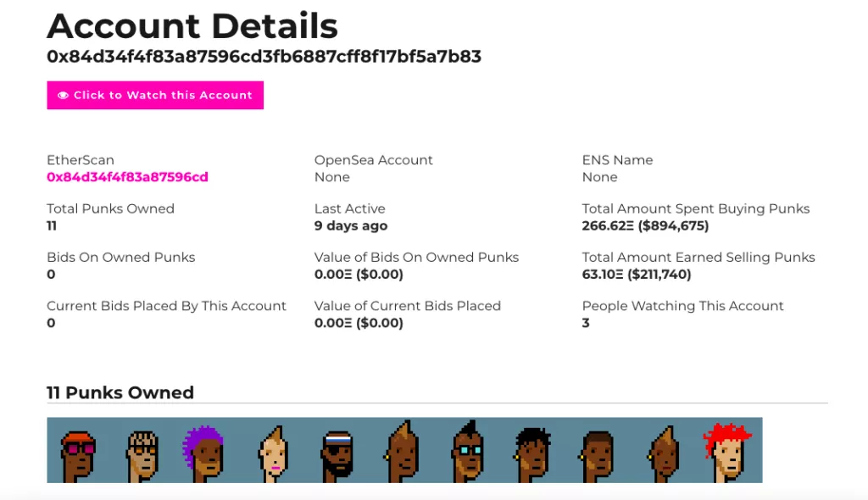Pick the bald punk beside the headband punk
Viewport: 868px width, 500px height.
click(x=402, y=453)
